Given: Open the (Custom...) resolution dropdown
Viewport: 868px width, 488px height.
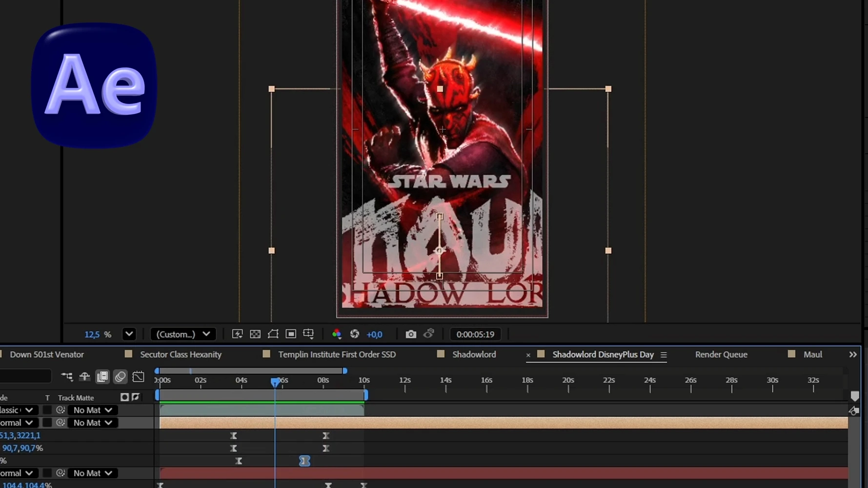Looking at the screenshot, I should click(x=183, y=334).
